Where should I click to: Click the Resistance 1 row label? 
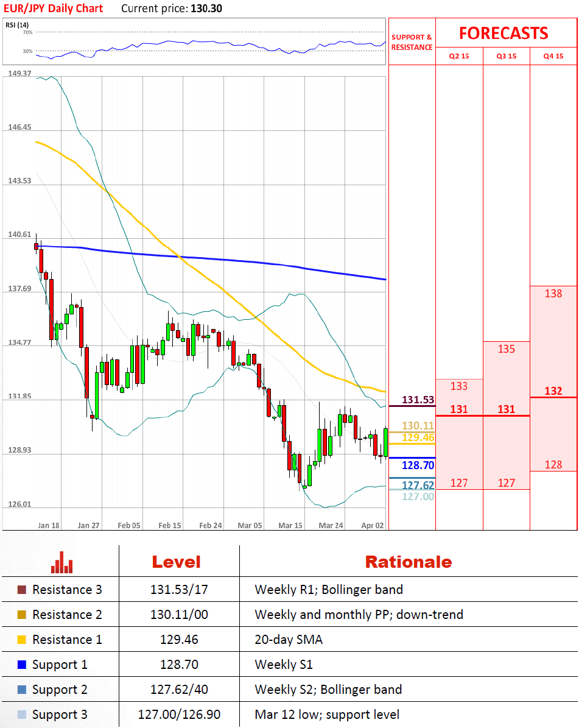coord(67,640)
